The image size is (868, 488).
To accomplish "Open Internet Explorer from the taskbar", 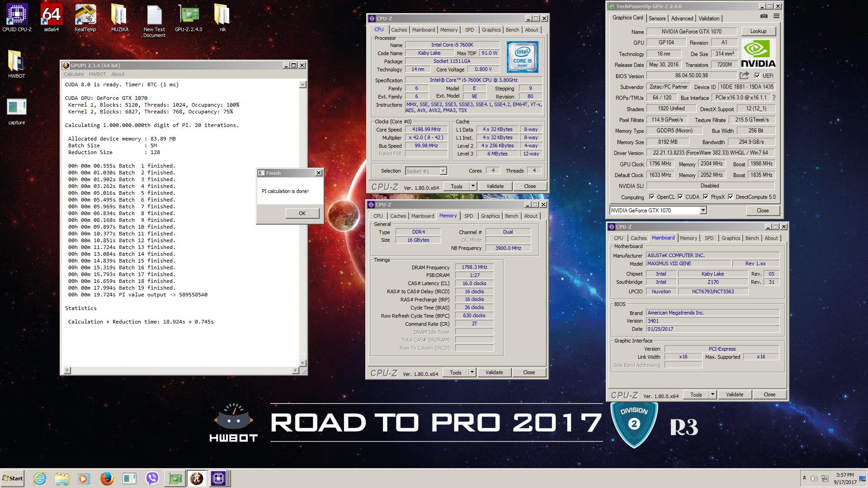I will (40, 479).
